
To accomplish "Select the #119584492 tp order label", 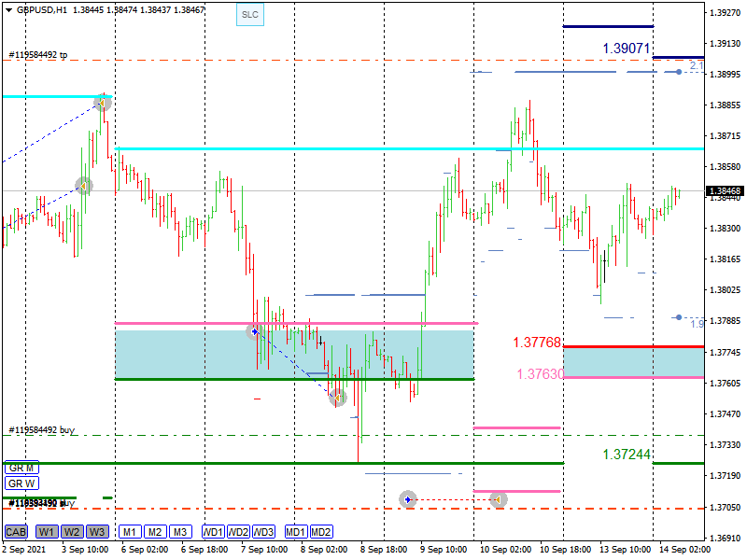I will tap(38, 55).
